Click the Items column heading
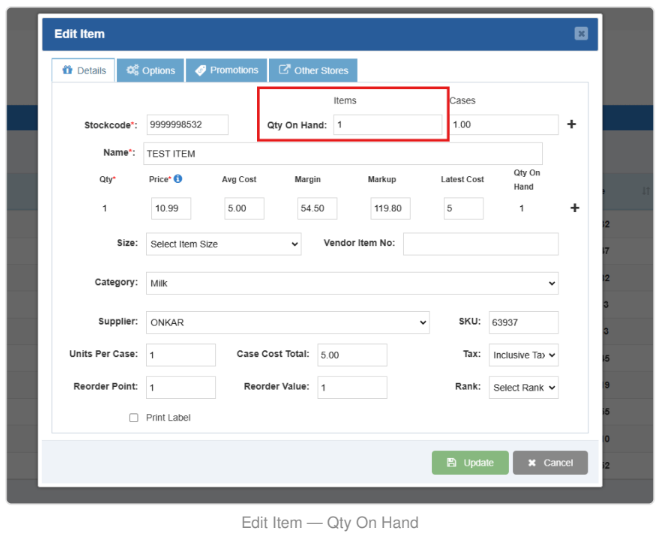This screenshot has width=662, height=536. pos(345,100)
